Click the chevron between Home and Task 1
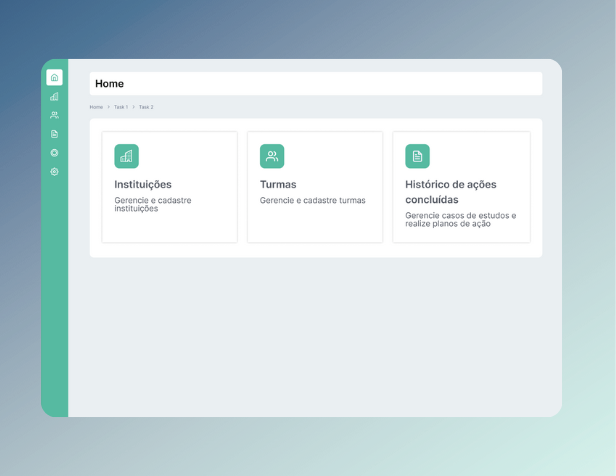The image size is (616, 476). [x=108, y=107]
